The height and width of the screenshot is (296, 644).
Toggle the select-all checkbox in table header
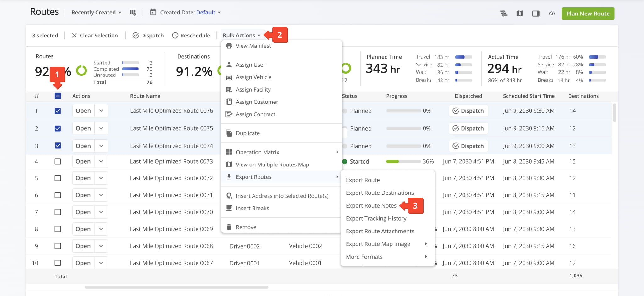point(58,96)
